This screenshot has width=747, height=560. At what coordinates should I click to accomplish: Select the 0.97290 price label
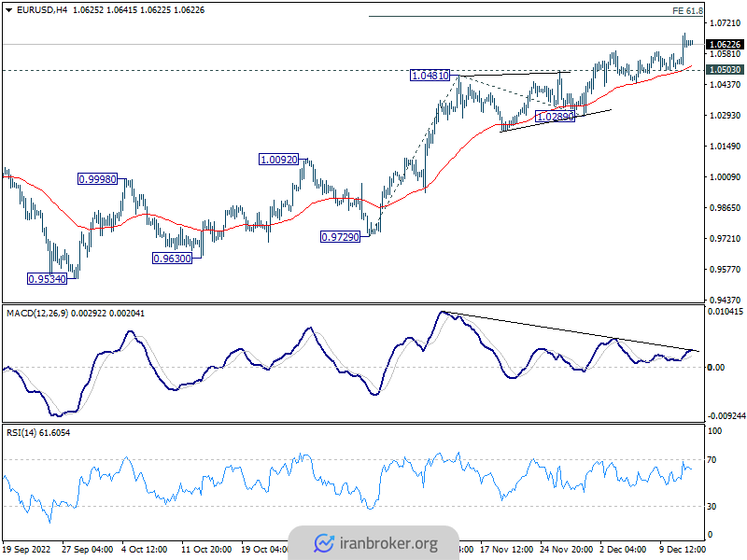tap(340, 237)
